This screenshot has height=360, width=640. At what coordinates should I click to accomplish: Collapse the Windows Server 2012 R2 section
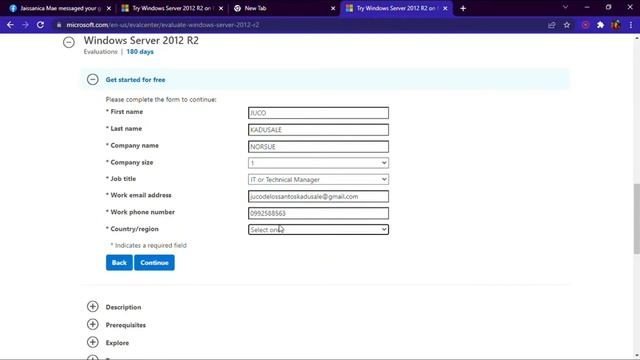point(69,42)
